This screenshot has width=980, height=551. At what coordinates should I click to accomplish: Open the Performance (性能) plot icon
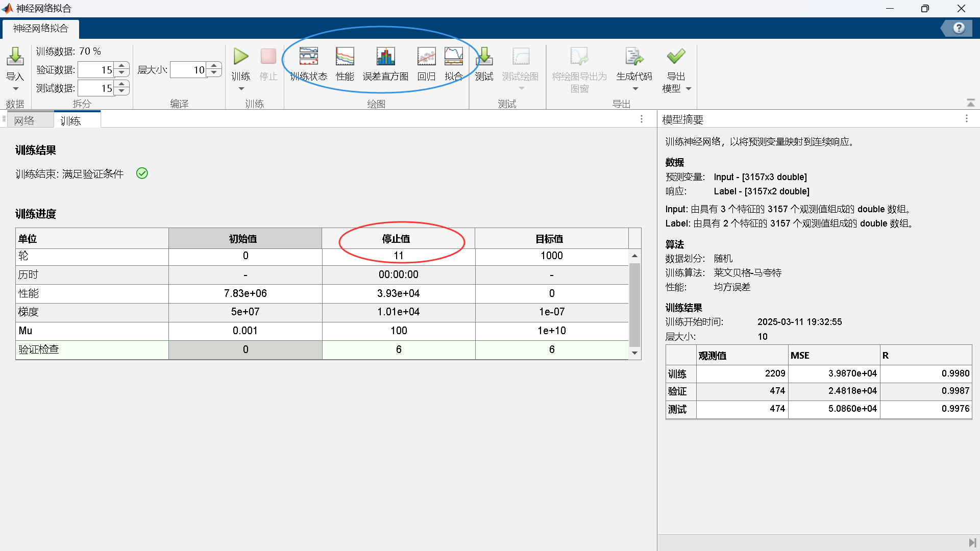tap(345, 57)
